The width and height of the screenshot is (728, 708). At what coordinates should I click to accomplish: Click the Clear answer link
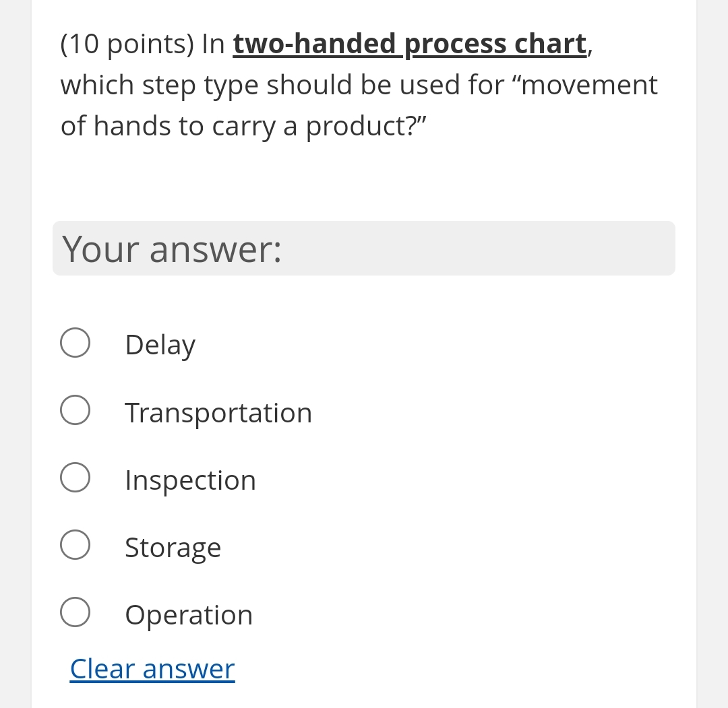point(152,668)
